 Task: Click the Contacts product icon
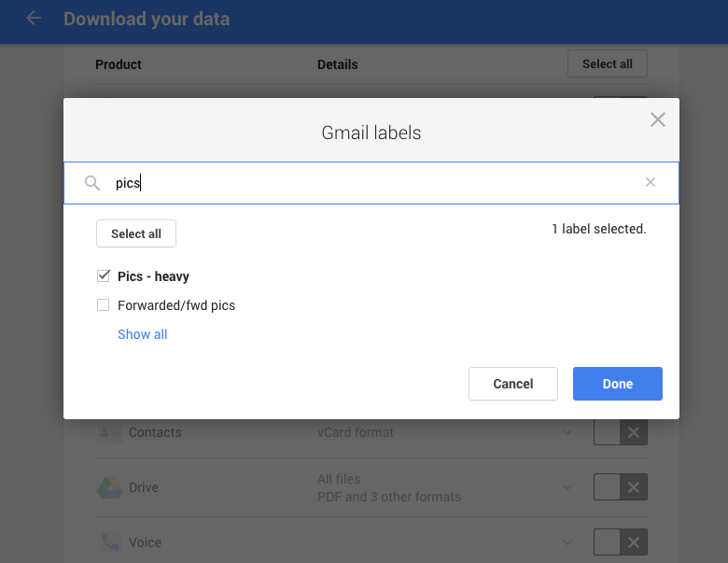coord(110,432)
